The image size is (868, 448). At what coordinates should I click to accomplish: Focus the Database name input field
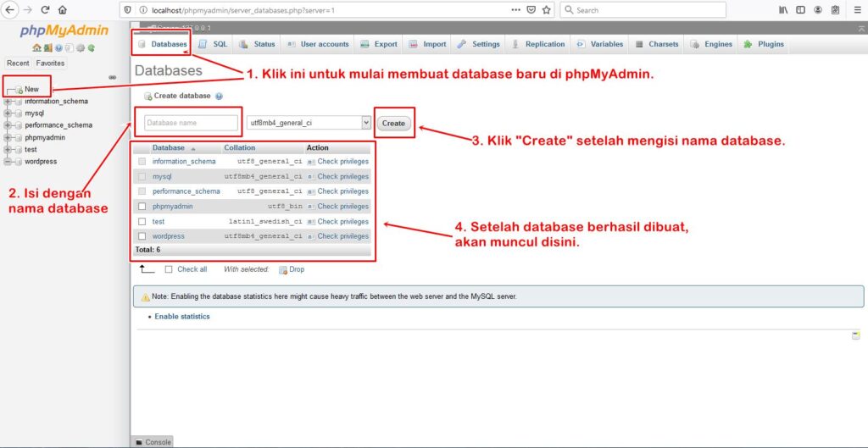(x=191, y=123)
